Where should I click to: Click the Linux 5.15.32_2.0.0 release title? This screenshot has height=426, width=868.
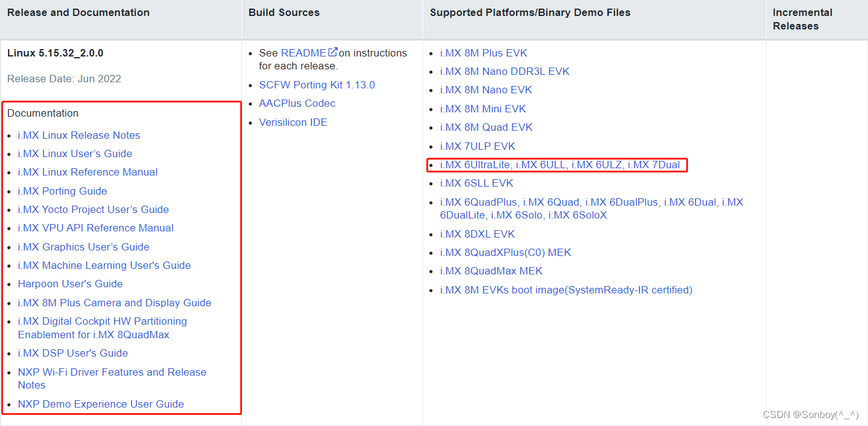[x=55, y=53]
